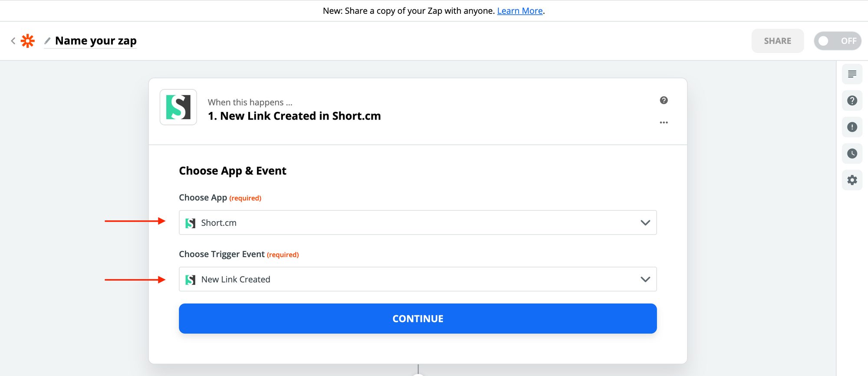Open the Short.cm app logo in step header
Image resolution: width=868 pixels, height=376 pixels.
178,107
